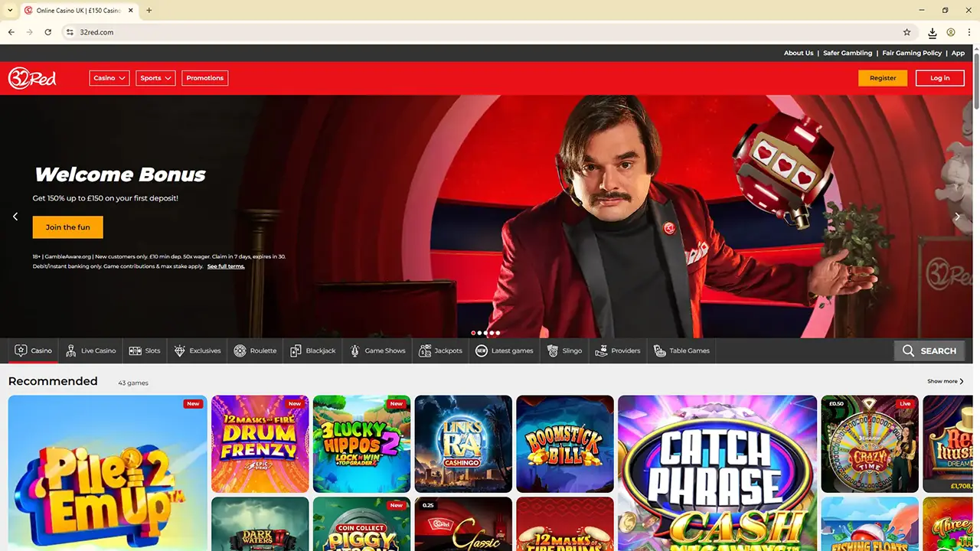This screenshot has height=551, width=980.
Task: Click the Register button
Action: tap(882, 77)
